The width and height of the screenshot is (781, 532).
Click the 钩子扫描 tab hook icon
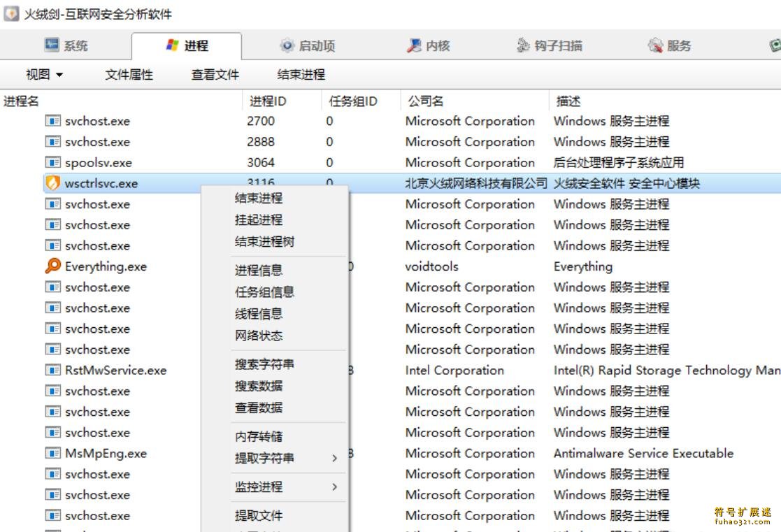[x=522, y=46]
